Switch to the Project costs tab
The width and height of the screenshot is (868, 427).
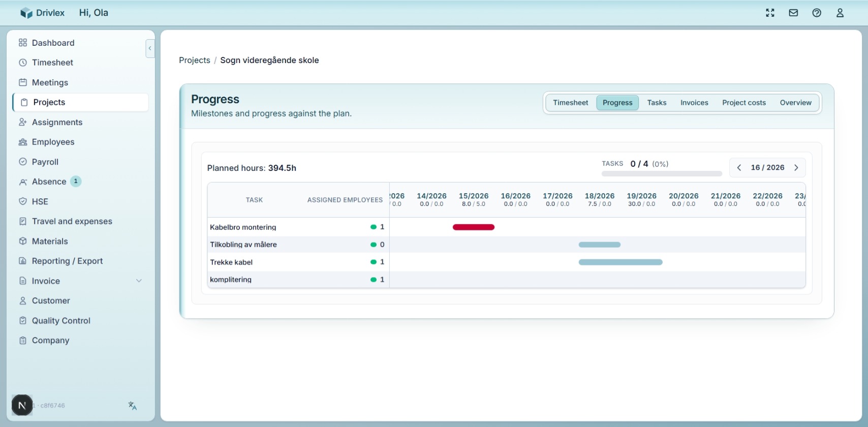(743, 103)
